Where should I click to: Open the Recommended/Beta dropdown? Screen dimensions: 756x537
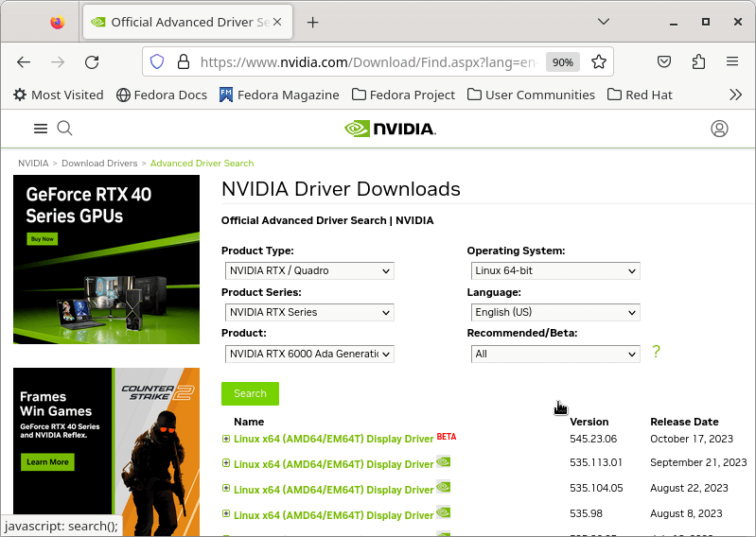555,354
